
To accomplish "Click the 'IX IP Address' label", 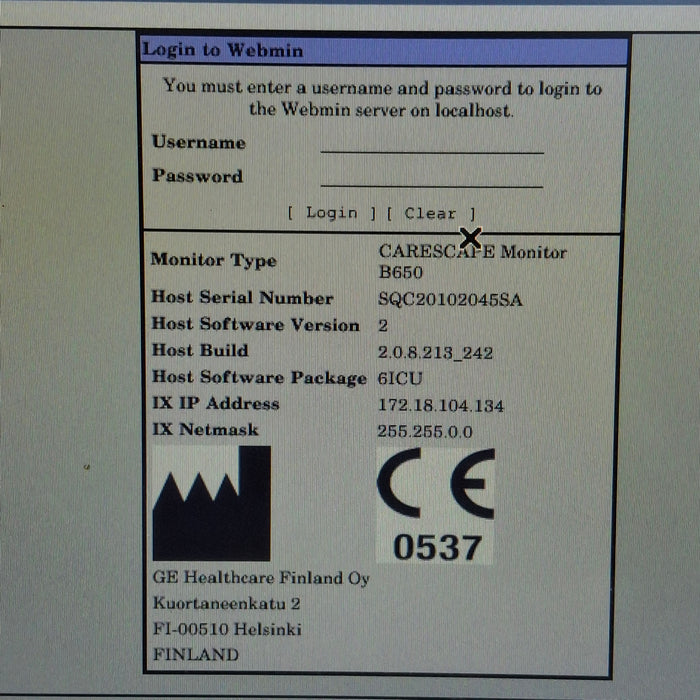I will (x=216, y=403).
